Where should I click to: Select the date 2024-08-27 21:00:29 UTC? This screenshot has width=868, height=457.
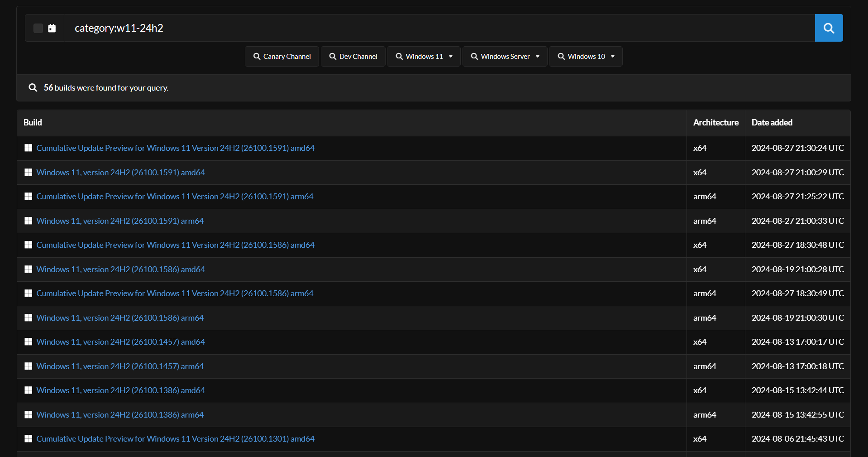[x=798, y=173]
